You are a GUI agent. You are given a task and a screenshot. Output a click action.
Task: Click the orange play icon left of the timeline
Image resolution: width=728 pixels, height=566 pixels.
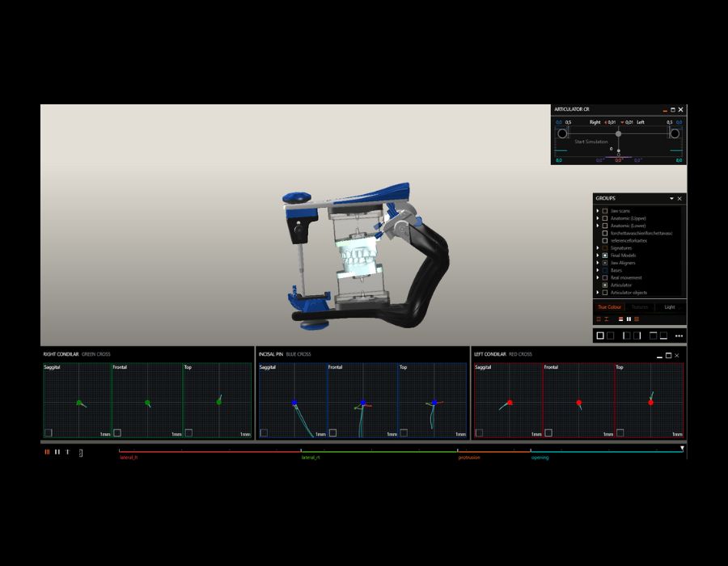pos(47,452)
